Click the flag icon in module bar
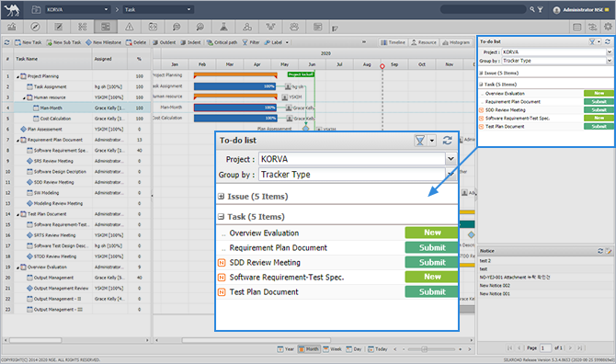Viewport: 616px width, 364px height. pyautogui.click(x=335, y=28)
